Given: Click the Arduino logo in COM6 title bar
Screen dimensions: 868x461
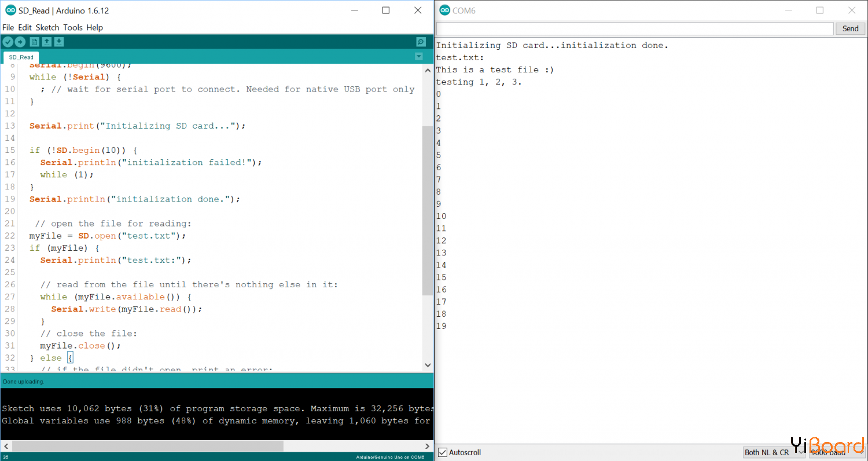Looking at the screenshot, I should 444,10.
